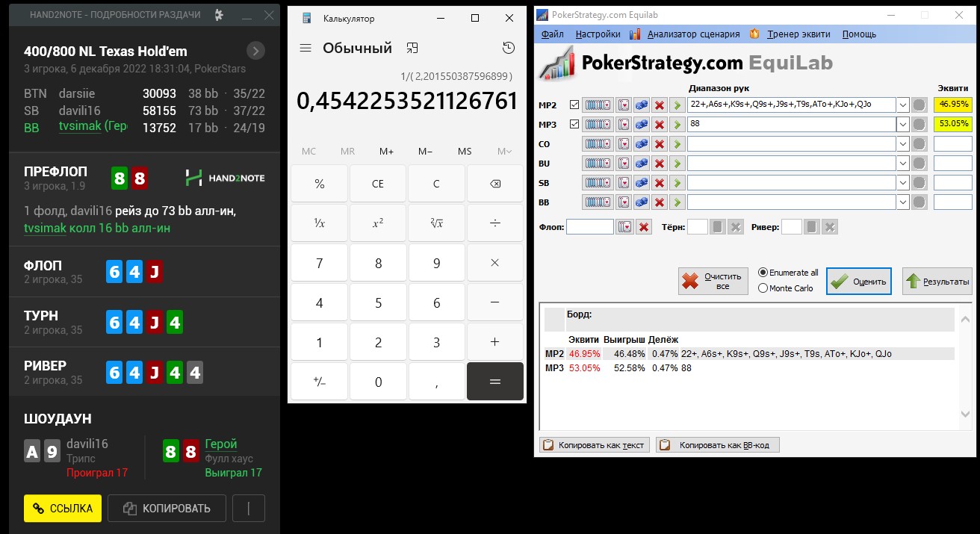Click the yellow ССЫЛКА button
The width and height of the screenshot is (980, 534).
[x=63, y=509]
